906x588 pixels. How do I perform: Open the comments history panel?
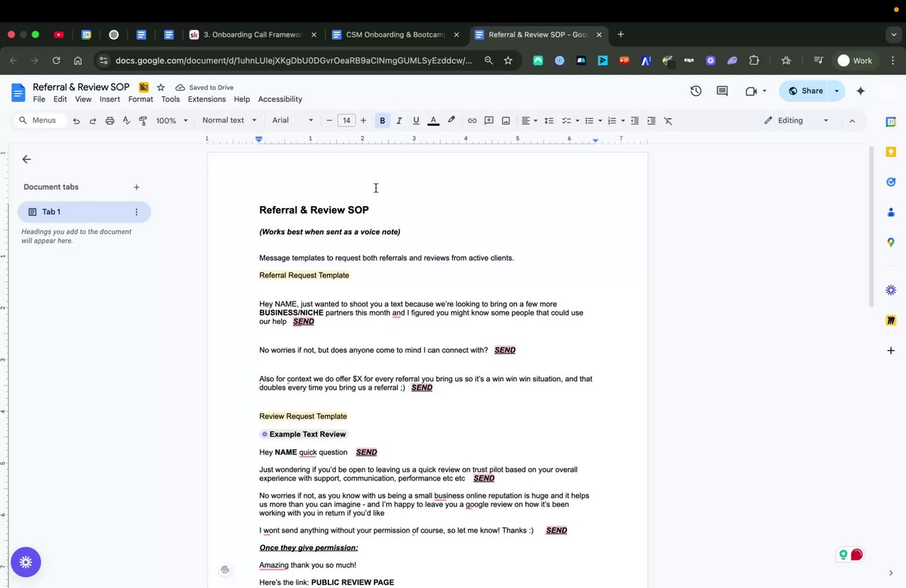click(723, 91)
